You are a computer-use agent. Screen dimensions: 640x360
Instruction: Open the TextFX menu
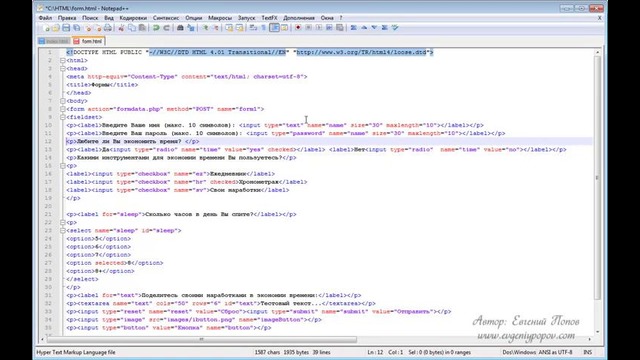click(x=269, y=18)
